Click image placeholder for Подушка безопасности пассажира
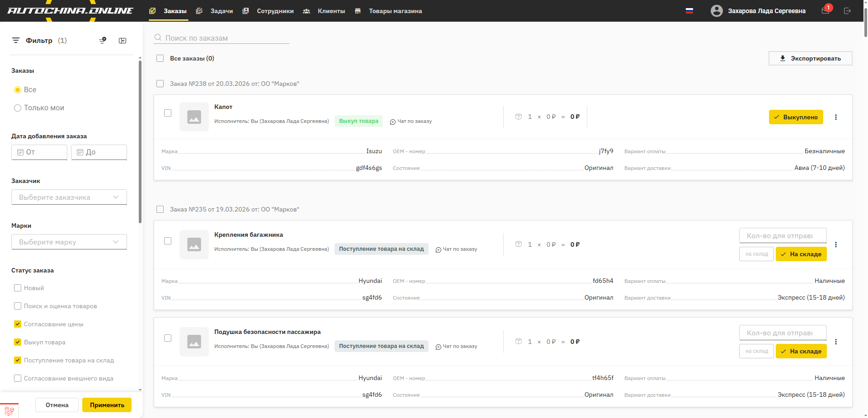 tap(194, 342)
